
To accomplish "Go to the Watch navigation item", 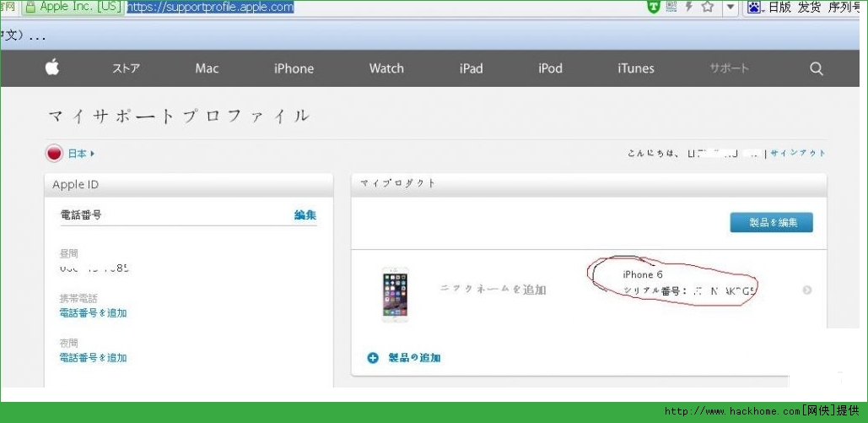I will click(386, 68).
